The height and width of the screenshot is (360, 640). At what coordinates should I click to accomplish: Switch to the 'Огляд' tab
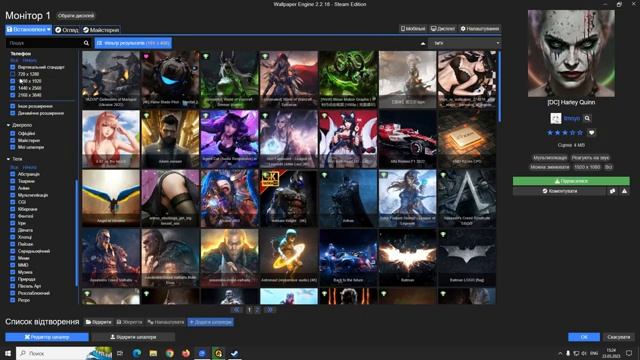tap(67, 30)
